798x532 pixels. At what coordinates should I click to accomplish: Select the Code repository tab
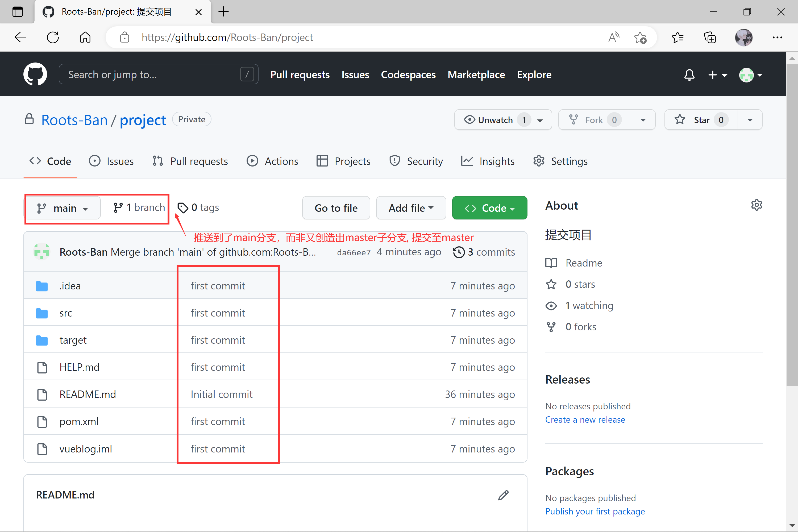50,161
